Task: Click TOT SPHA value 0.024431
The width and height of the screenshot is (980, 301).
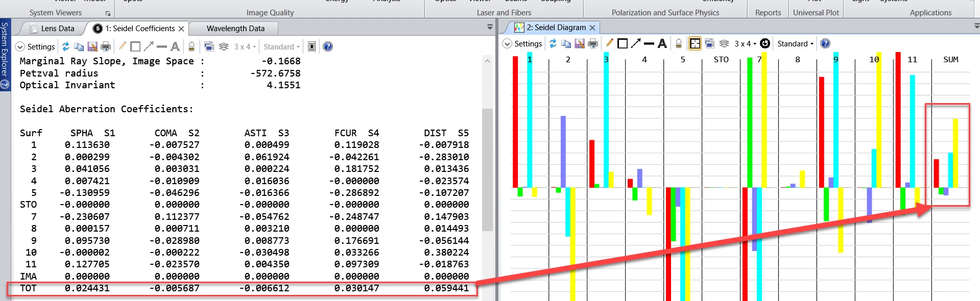Action: tap(87, 288)
